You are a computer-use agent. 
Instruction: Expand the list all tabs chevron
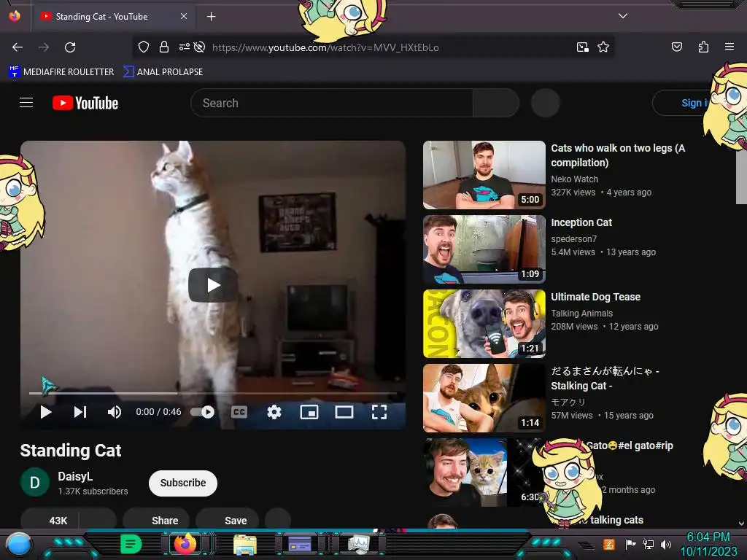pos(623,16)
